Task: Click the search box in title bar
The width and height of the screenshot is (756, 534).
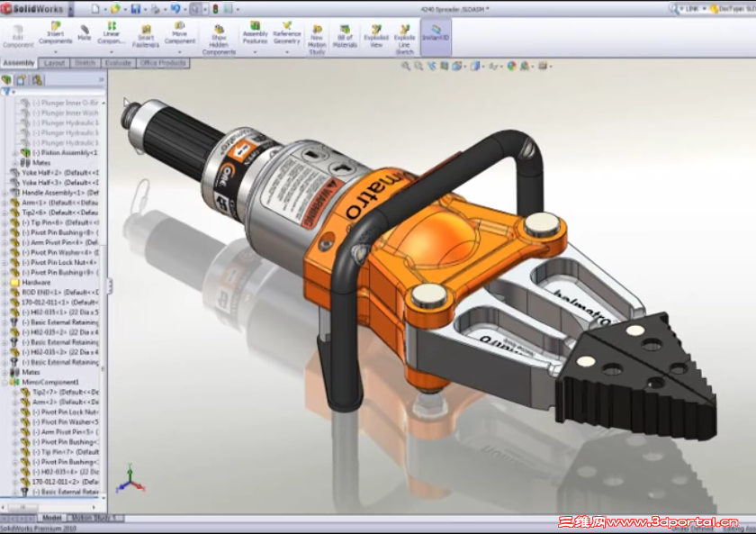Action: point(689,9)
